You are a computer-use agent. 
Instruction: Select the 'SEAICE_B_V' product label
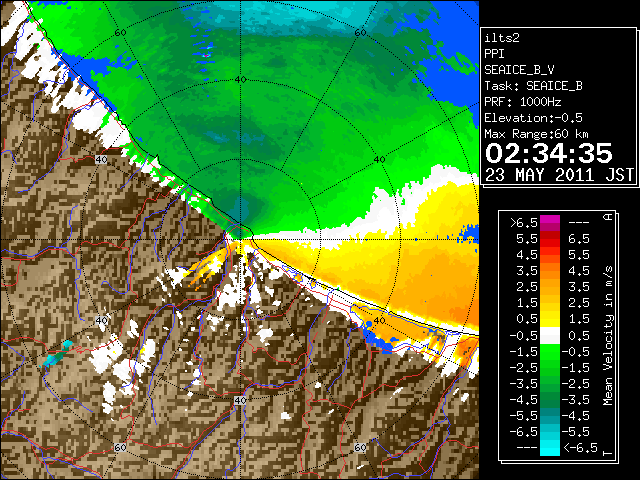(519, 70)
